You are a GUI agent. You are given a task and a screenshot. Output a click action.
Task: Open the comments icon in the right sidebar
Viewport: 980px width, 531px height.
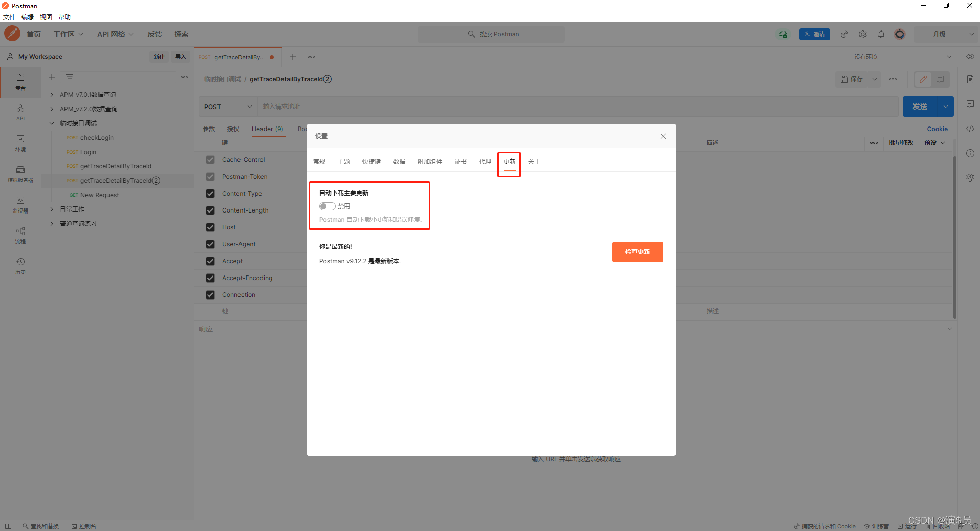[x=970, y=104]
